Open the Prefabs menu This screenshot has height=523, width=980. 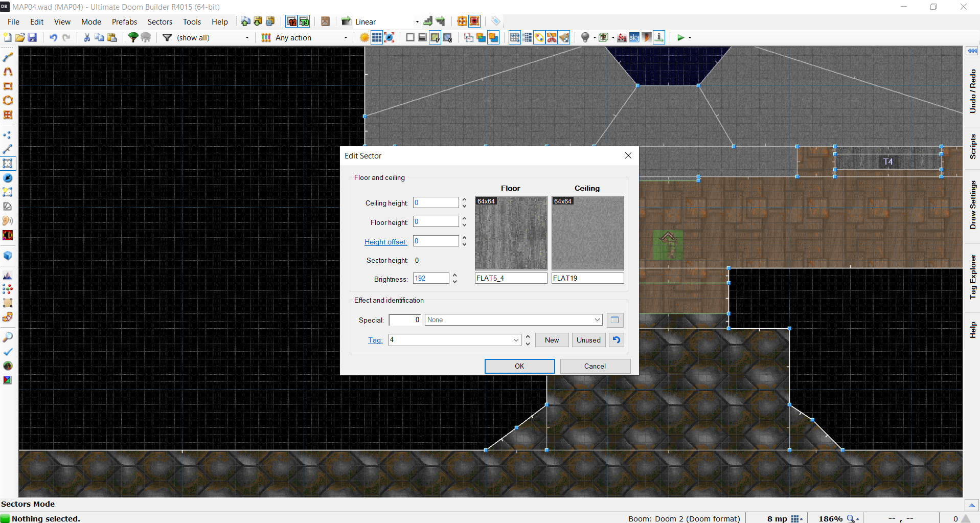pos(124,21)
